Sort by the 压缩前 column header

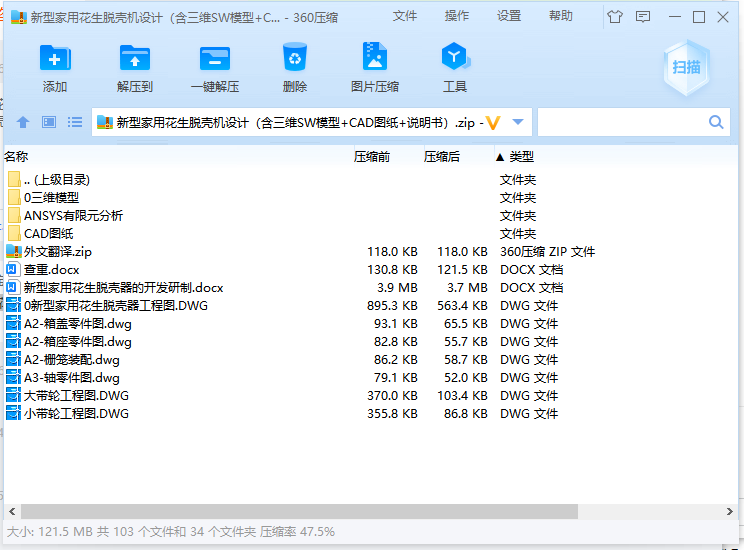click(372, 157)
